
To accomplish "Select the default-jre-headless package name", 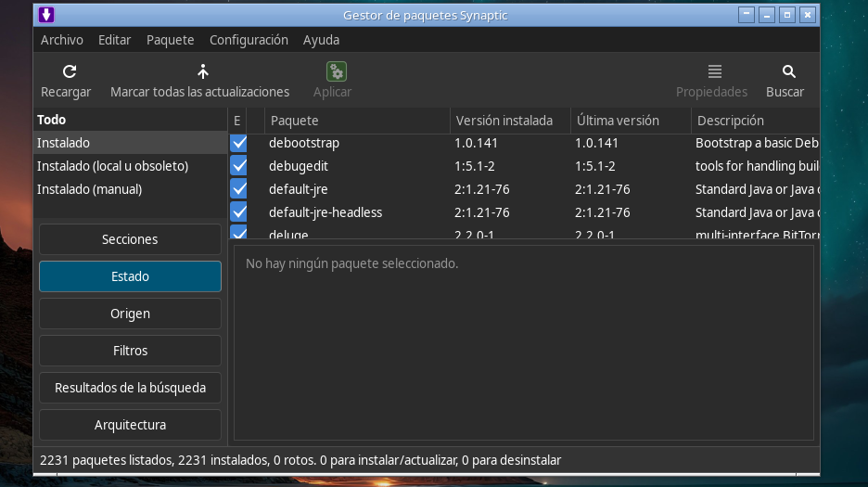I will [x=325, y=212].
